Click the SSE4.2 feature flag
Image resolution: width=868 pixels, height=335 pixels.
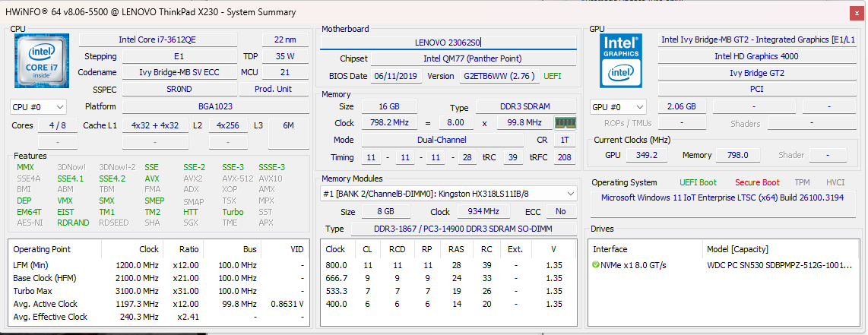coord(112,179)
